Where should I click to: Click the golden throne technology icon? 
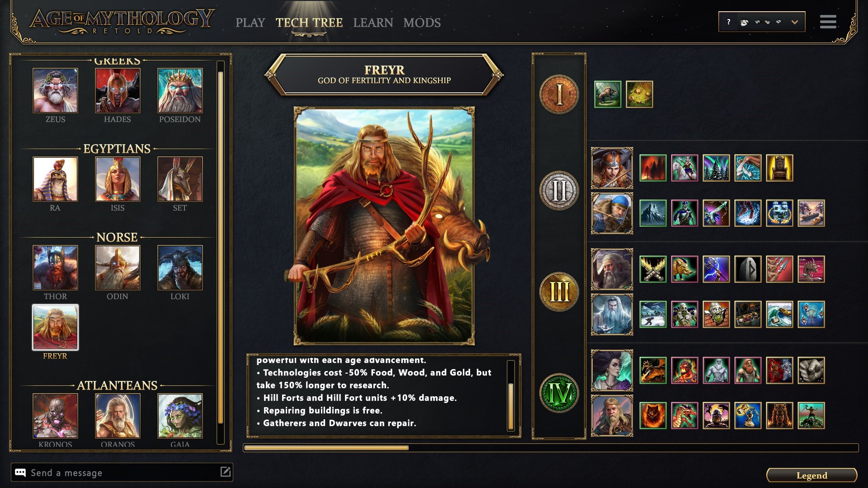(x=779, y=168)
